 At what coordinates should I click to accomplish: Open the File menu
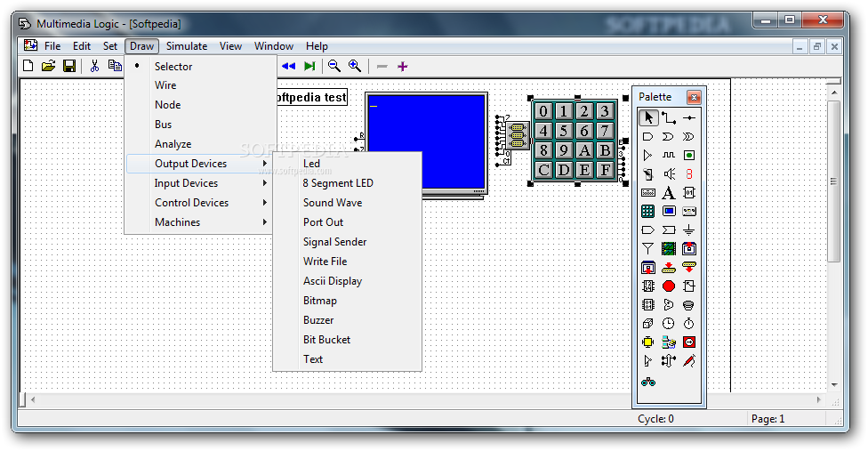click(52, 46)
